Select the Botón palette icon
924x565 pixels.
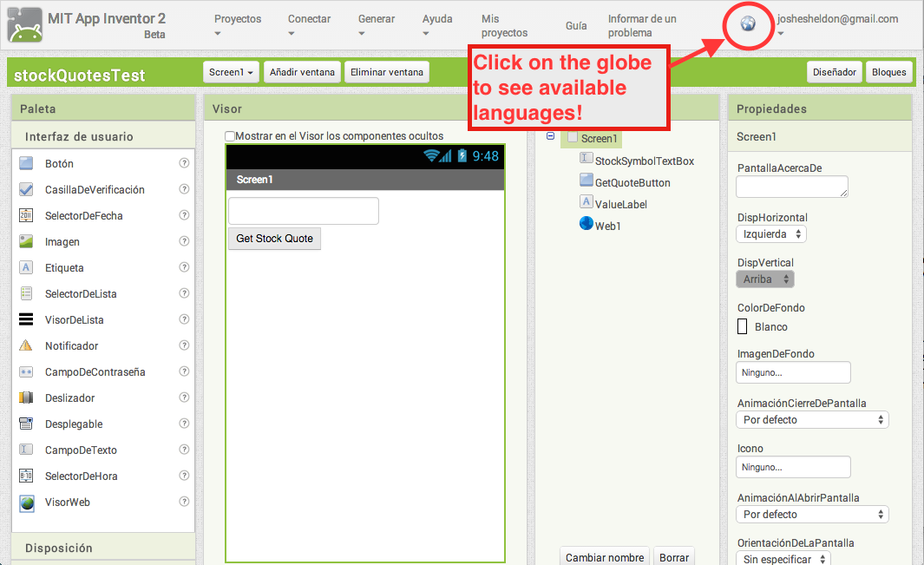26,163
